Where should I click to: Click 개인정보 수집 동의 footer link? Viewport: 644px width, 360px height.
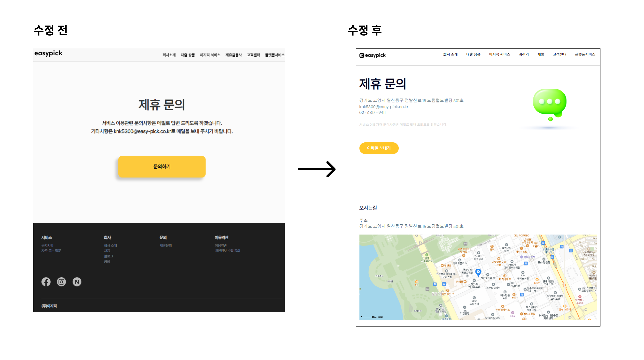227,251
